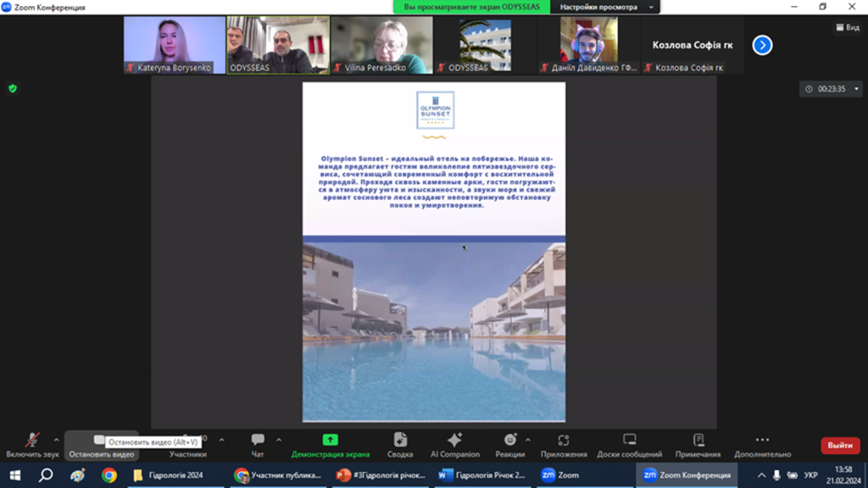Expand audio options arrow next to microphone

point(57,440)
